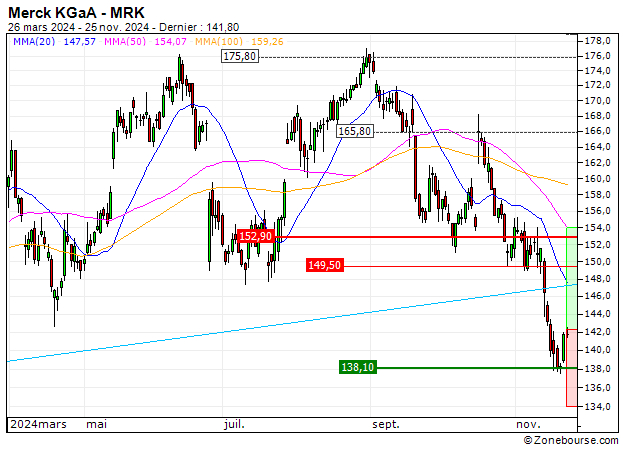Click the MMA(20) value 147,57
This screenshot has width=625, height=450.
pos(80,41)
